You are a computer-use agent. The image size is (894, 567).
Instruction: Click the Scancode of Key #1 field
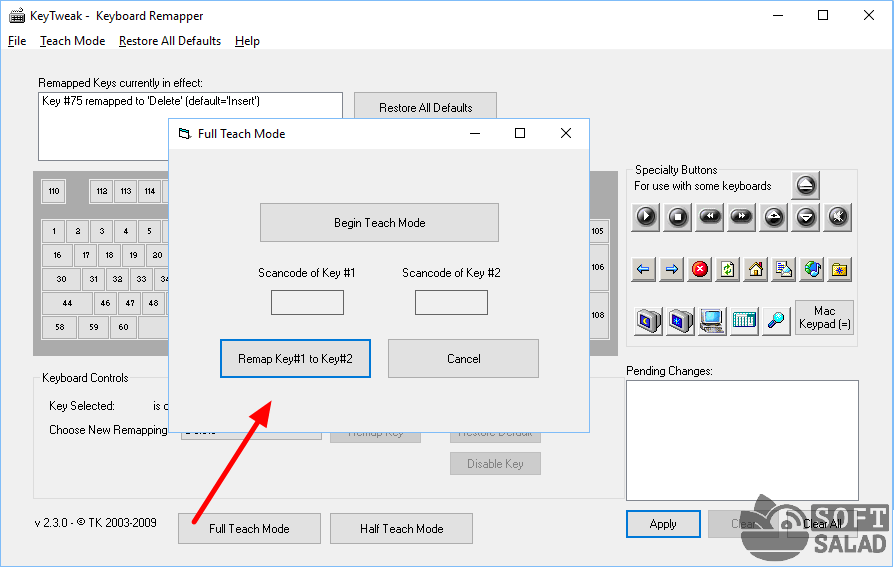(307, 303)
